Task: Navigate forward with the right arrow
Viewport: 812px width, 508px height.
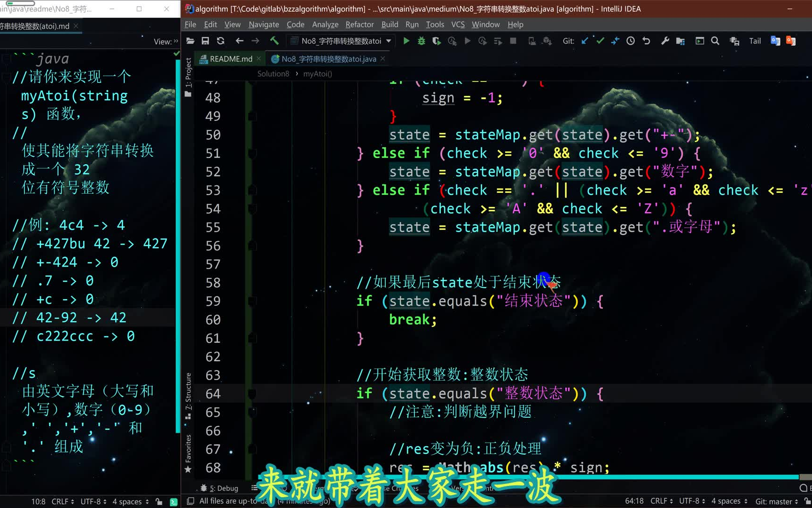Action: (255, 41)
